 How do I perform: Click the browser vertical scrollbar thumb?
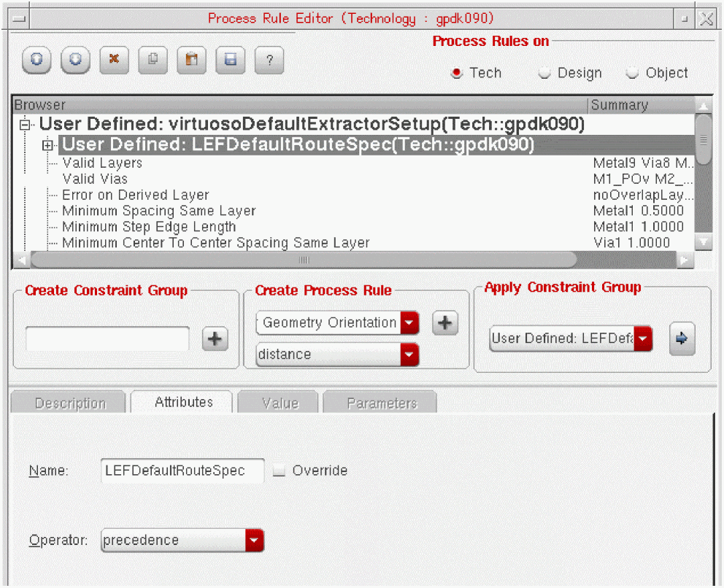[x=704, y=139]
